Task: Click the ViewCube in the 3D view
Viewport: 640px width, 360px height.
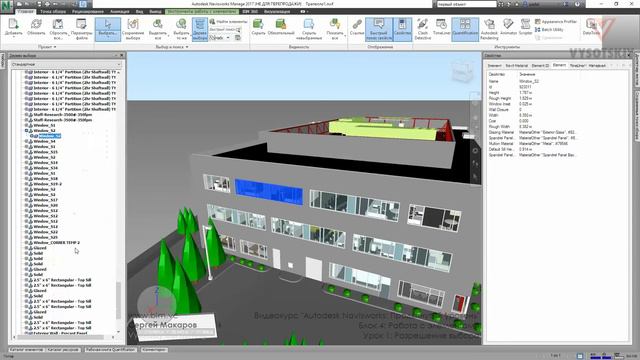Action: click(462, 72)
